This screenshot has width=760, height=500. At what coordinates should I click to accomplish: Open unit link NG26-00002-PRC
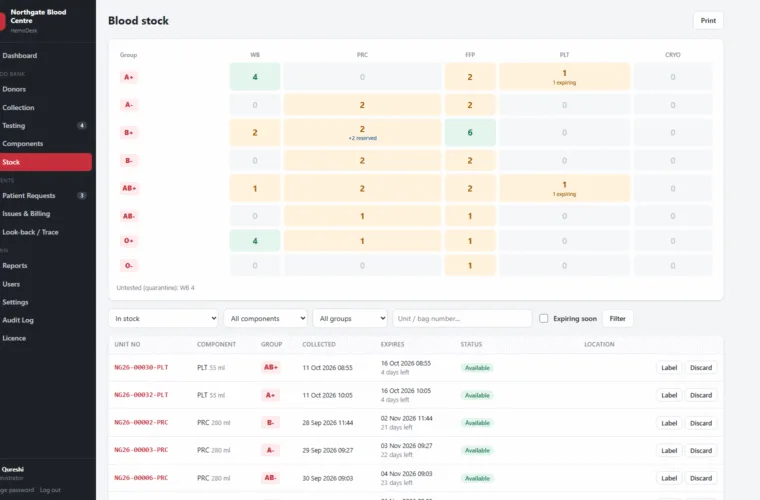point(141,422)
